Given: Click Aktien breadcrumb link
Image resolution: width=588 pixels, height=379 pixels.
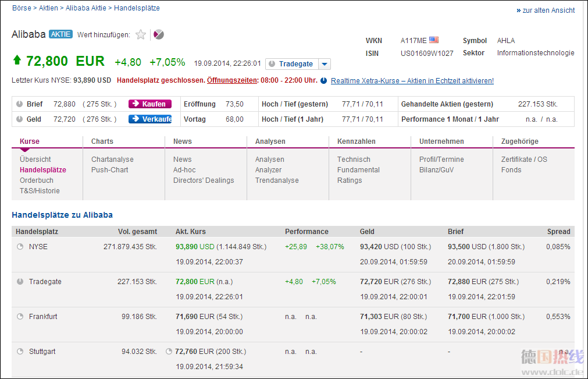Looking at the screenshot, I should [x=48, y=8].
